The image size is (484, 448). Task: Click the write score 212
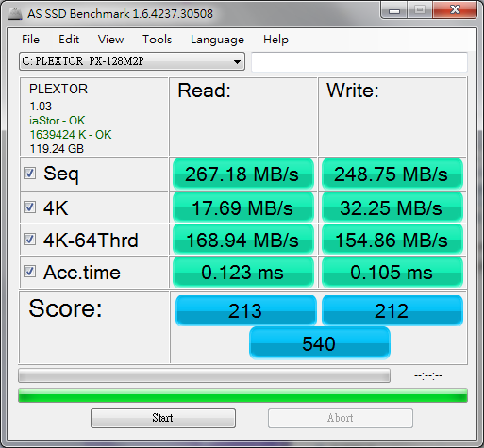click(392, 310)
